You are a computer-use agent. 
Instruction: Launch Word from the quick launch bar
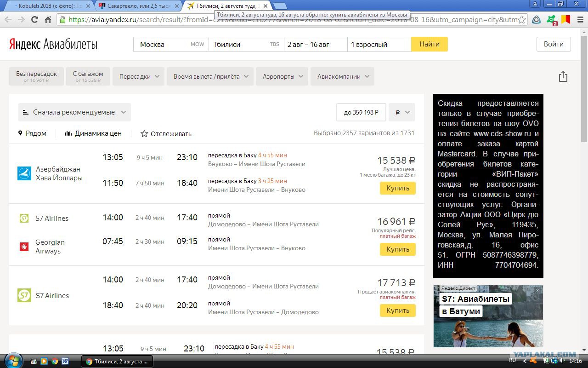(x=65, y=361)
